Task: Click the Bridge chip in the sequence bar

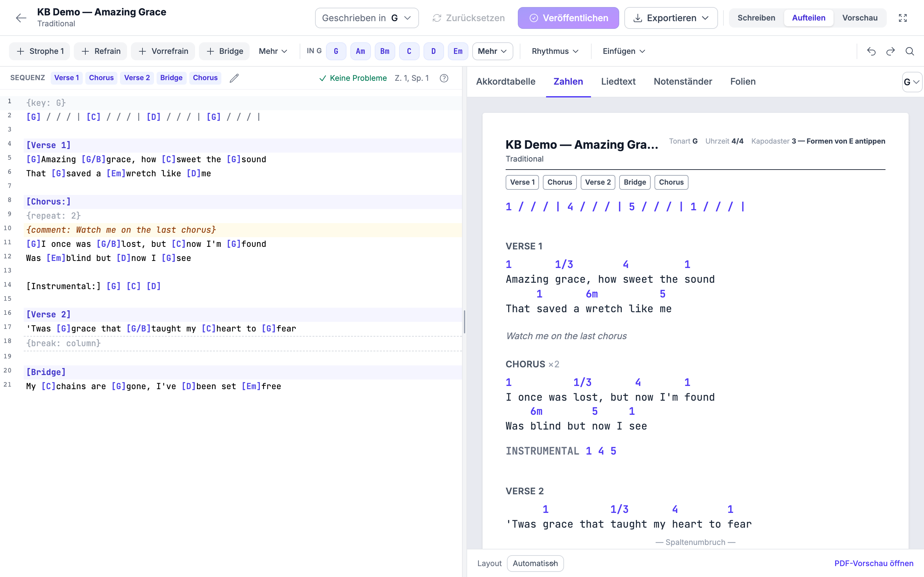Action: pyautogui.click(x=171, y=78)
